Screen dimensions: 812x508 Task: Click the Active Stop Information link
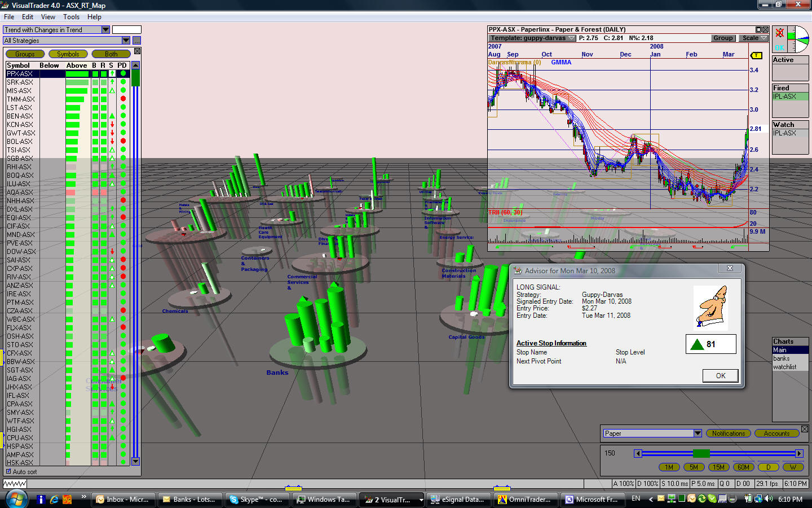coord(551,343)
